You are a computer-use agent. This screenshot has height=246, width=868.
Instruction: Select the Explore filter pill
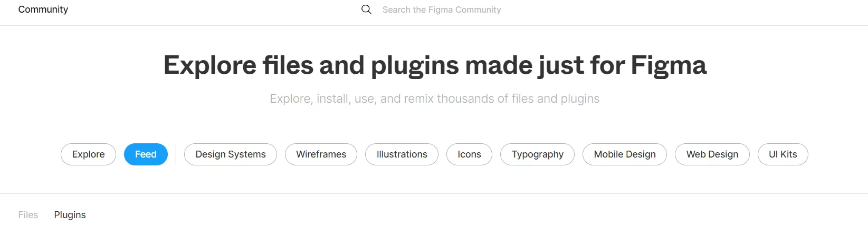pos(88,154)
